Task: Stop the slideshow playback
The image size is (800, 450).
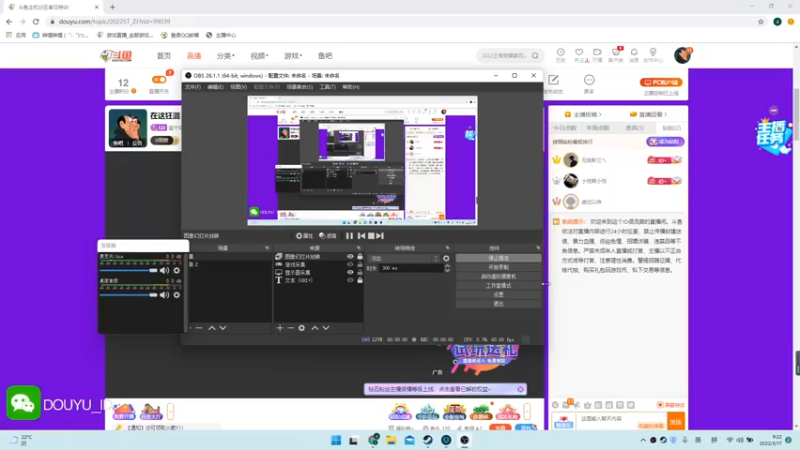Action: click(x=371, y=236)
